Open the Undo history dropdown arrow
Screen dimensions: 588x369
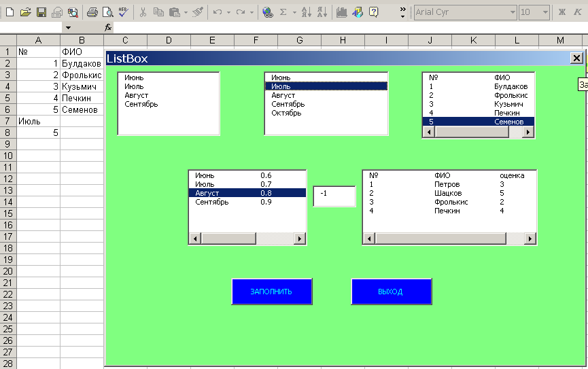click(x=228, y=12)
